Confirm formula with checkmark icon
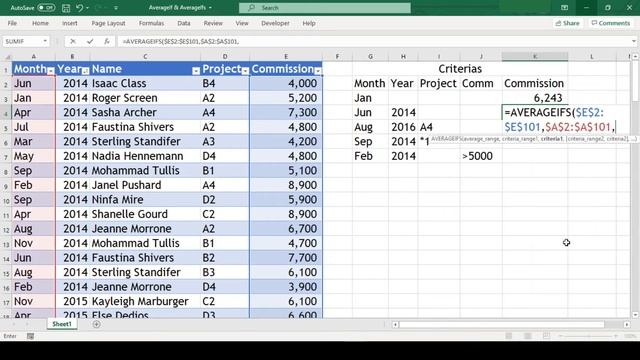The height and width of the screenshot is (360, 640). click(x=90, y=41)
